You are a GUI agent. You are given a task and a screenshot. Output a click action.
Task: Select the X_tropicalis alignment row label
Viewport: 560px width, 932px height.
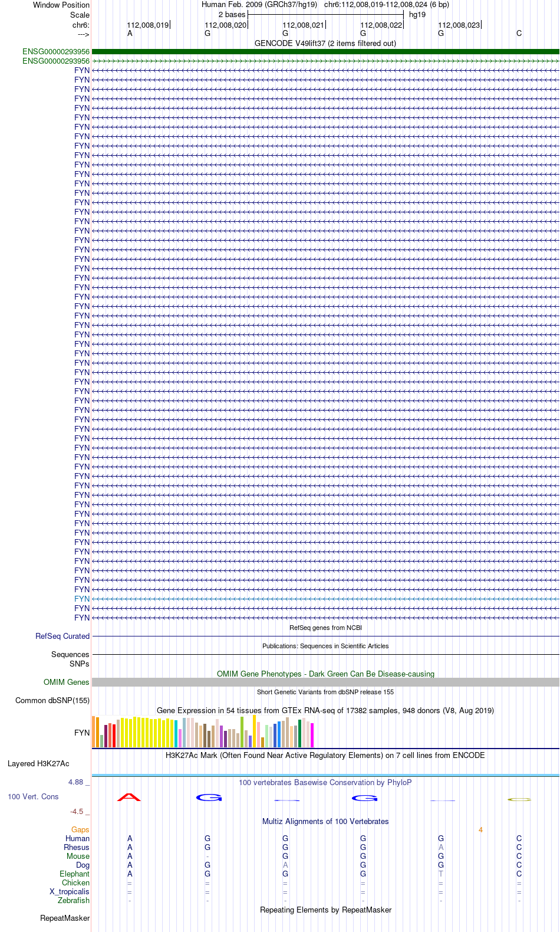70,892
